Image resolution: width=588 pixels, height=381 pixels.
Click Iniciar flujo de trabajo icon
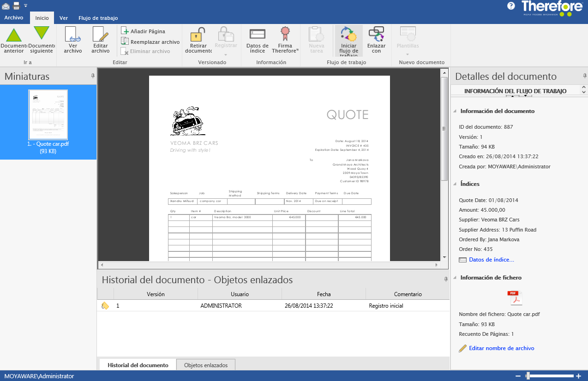[x=348, y=34]
